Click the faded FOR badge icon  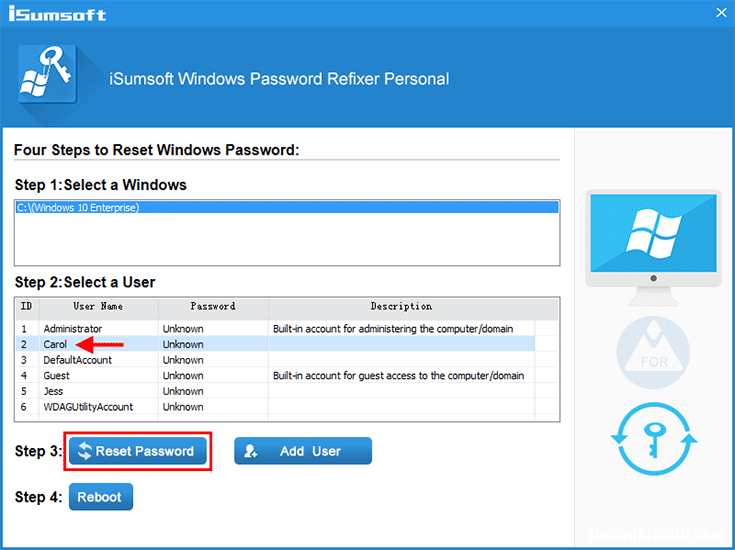coord(653,352)
